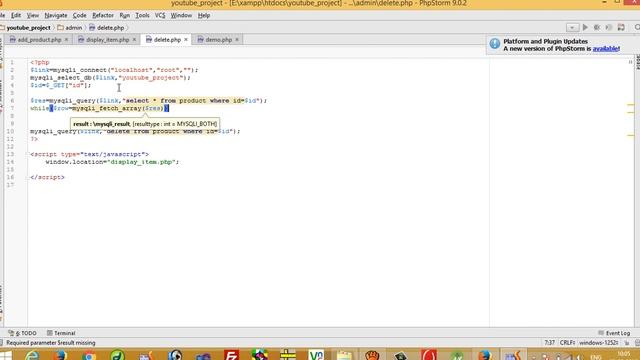This screenshot has width=640, height=360.
Task: Place cursor in the mysqli_connect line
Action: pyautogui.click(x=114, y=70)
